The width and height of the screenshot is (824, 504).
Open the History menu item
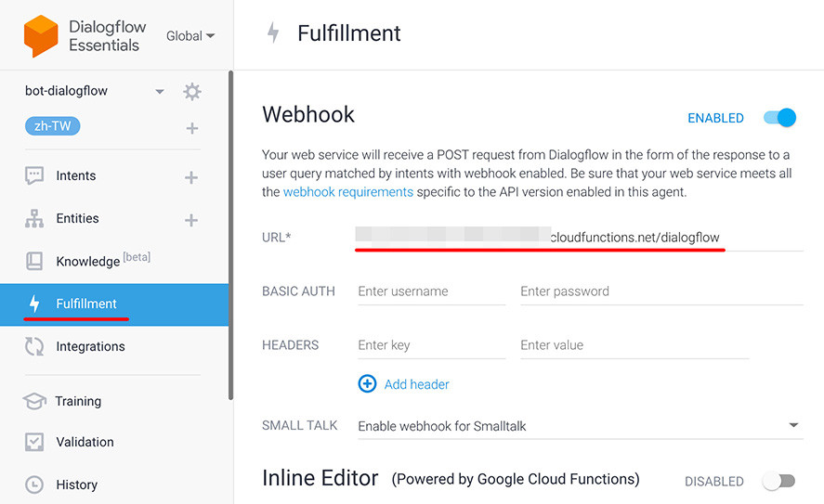[x=76, y=485]
